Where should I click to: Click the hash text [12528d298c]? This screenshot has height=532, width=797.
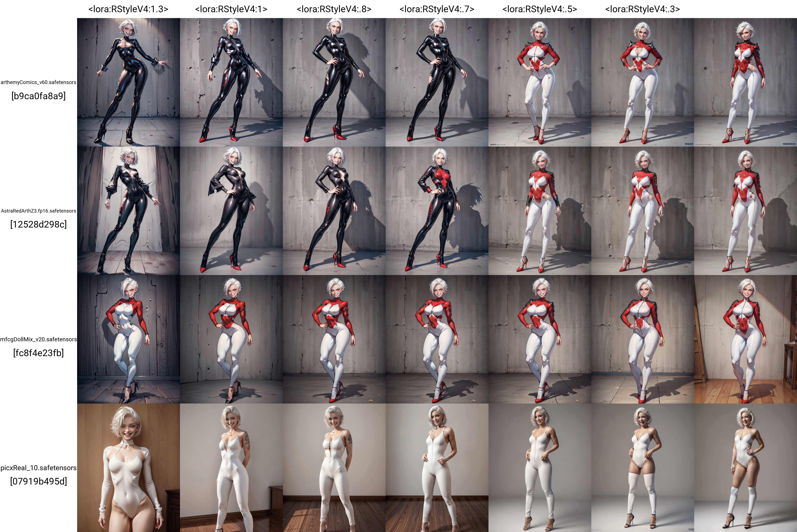click(38, 224)
